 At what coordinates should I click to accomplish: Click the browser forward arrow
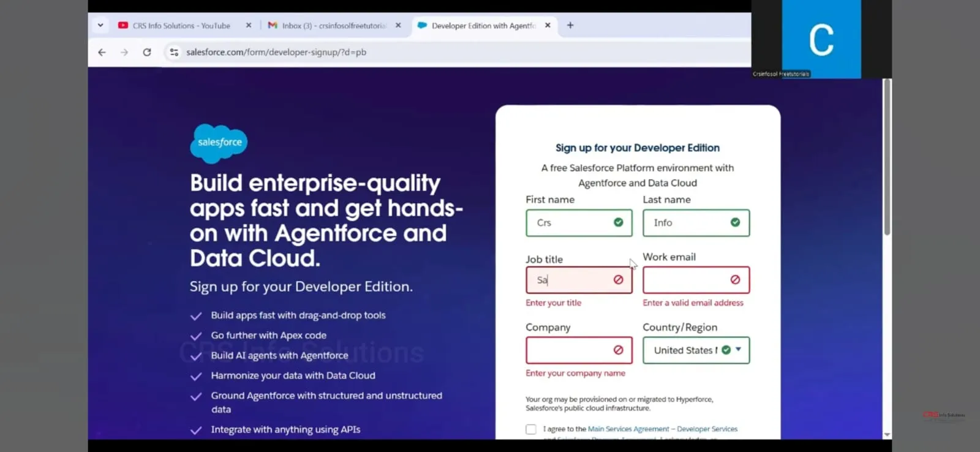124,53
